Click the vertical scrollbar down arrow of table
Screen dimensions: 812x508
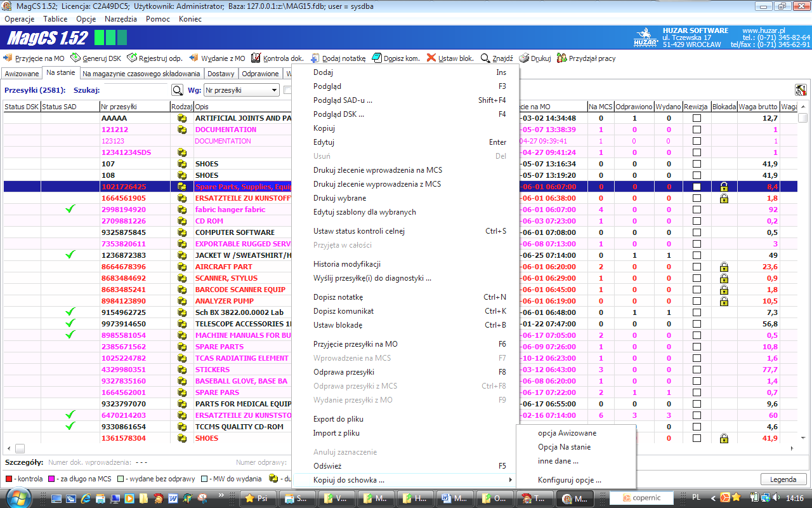(803, 438)
